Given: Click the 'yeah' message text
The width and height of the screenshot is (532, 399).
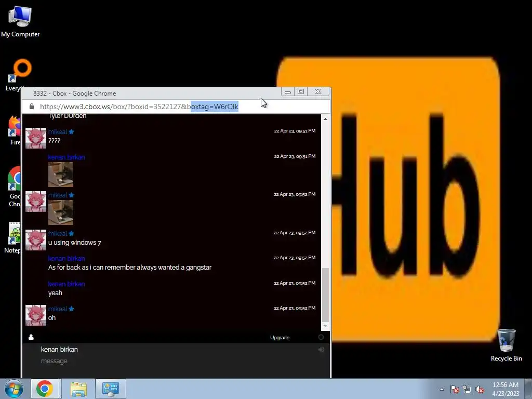Looking at the screenshot, I should click(55, 293).
